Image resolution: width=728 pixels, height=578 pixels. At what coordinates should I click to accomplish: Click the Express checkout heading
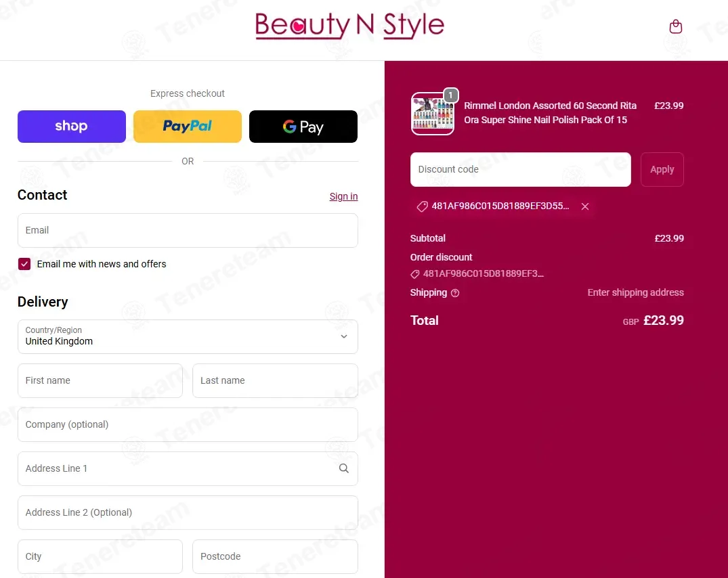(x=188, y=93)
